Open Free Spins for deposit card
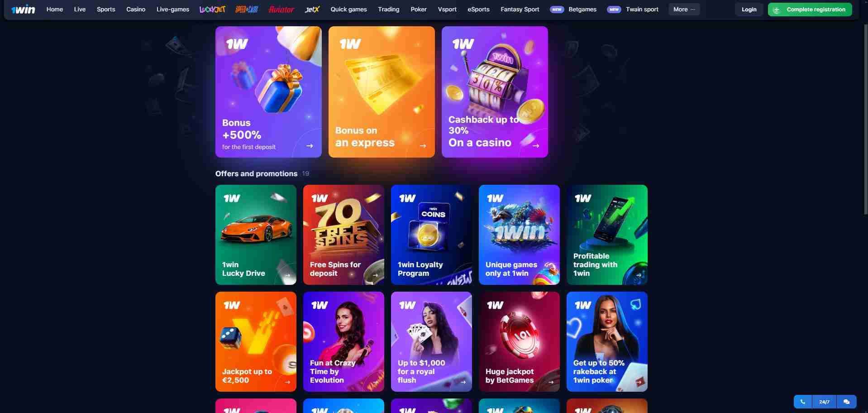Viewport: 868px width, 413px height. [x=343, y=235]
